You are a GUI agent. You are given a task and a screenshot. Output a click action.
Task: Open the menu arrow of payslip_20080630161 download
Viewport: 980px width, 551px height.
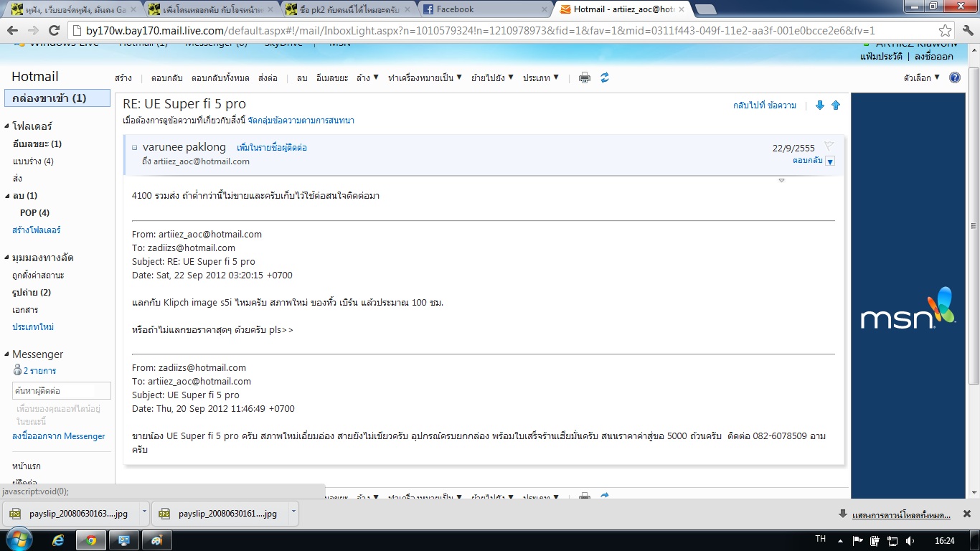(x=293, y=513)
